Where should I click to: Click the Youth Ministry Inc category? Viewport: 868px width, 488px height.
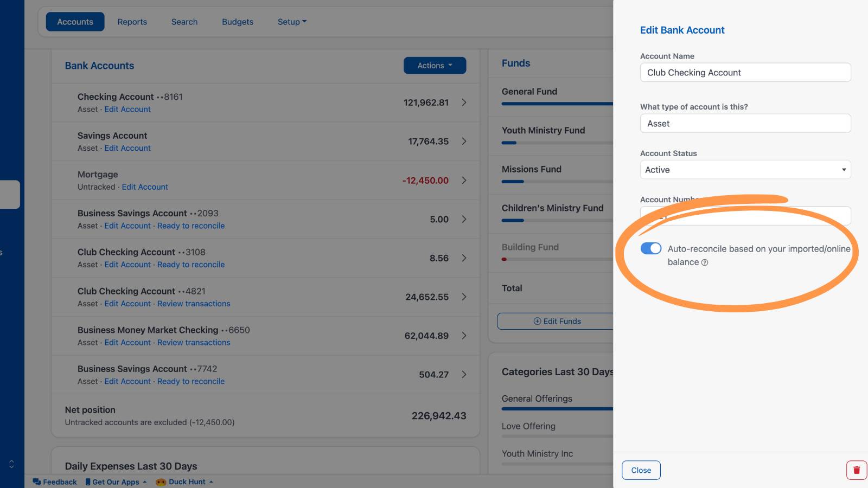(537, 454)
